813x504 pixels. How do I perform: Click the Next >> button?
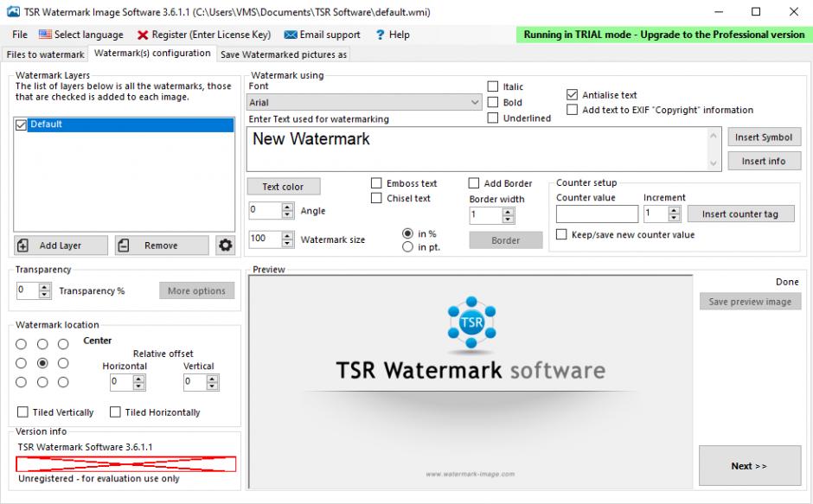750,466
